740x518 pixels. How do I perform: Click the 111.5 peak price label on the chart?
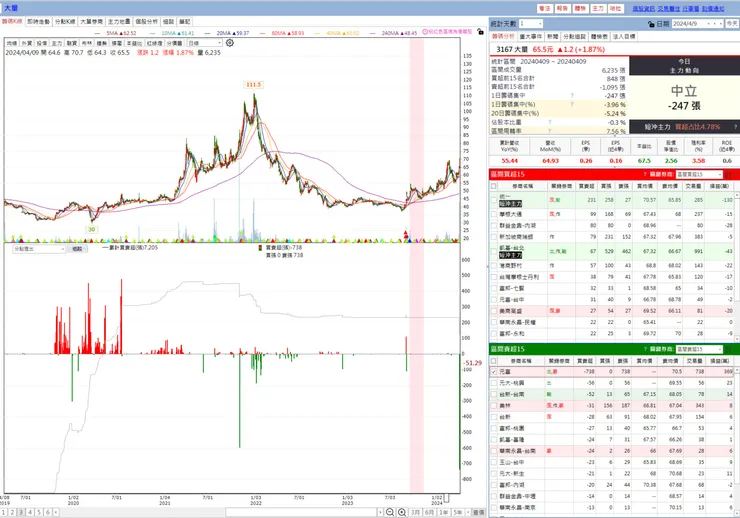[253, 84]
